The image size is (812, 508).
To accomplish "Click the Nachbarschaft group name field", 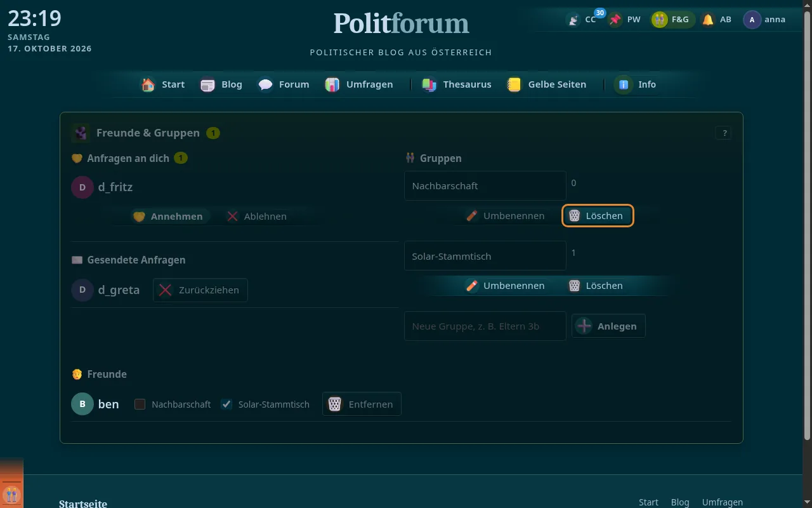I will click(485, 185).
